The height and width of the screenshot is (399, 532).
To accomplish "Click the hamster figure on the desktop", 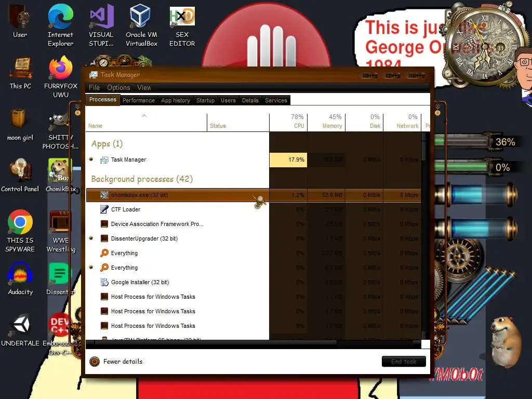I will (x=505, y=342).
